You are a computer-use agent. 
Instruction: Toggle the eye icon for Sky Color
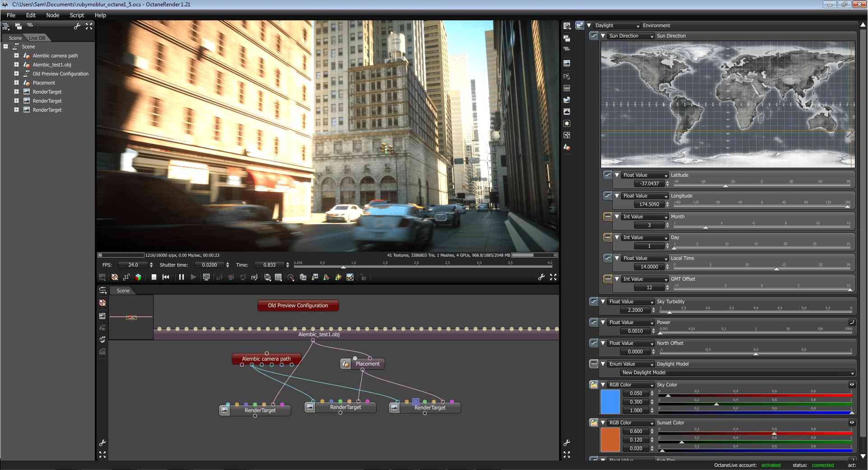click(852, 385)
